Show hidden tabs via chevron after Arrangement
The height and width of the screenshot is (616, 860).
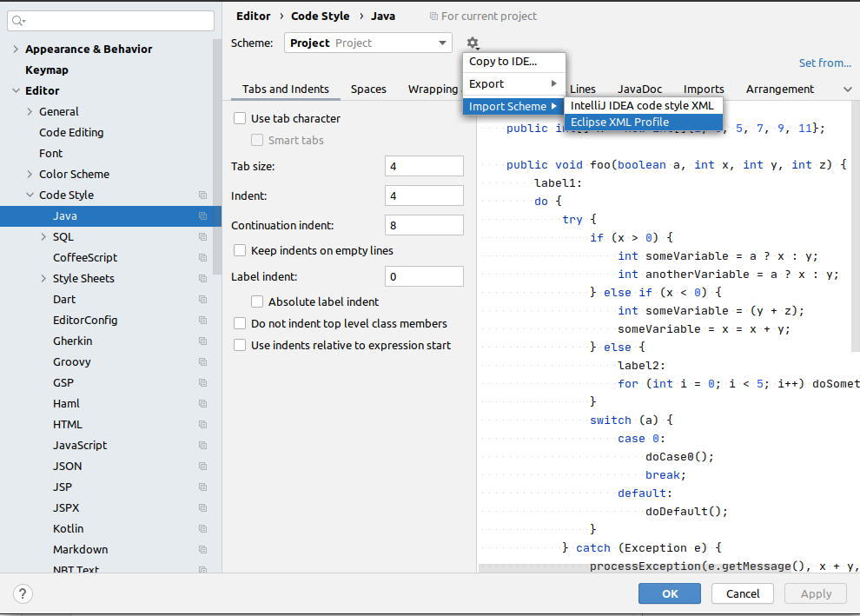[x=847, y=89]
